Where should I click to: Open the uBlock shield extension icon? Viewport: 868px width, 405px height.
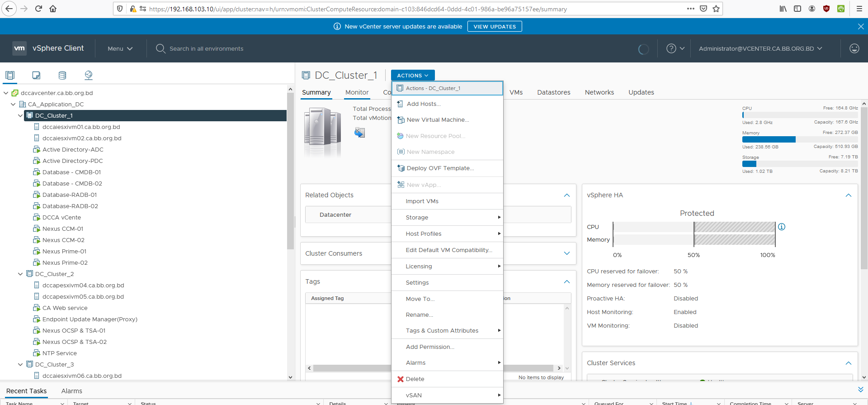click(x=826, y=9)
